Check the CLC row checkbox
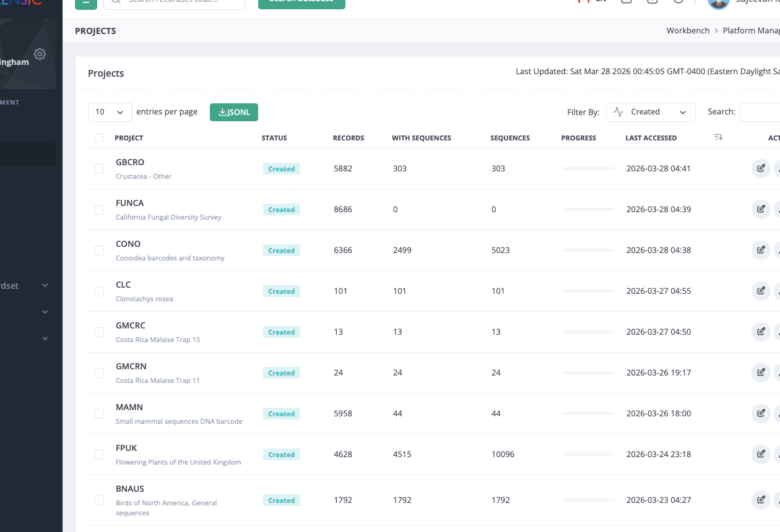Viewport: 780px width, 532px height. pyautogui.click(x=99, y=291)
